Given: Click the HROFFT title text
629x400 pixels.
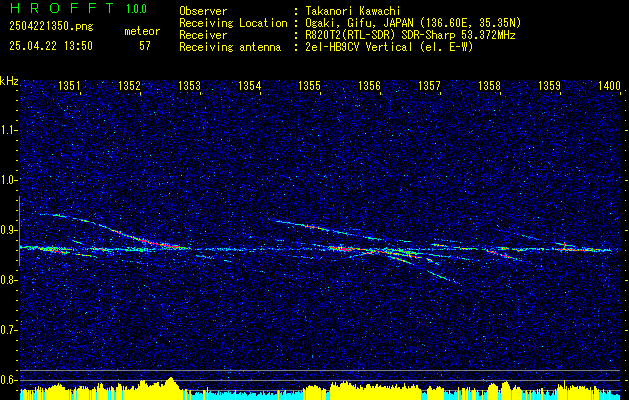Looking at the screenshot, I should pyautogui.click(x=63, y=8).
